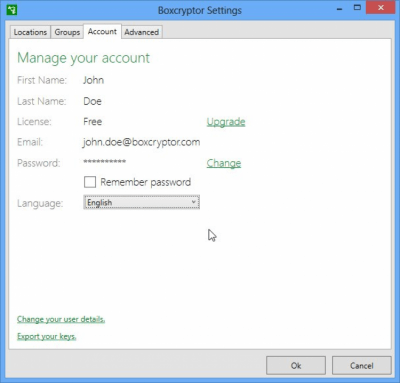The height and width of the screenshot is (383, 400).
Task: Enable the Remember password checkbox
Action: coord(90,182)
